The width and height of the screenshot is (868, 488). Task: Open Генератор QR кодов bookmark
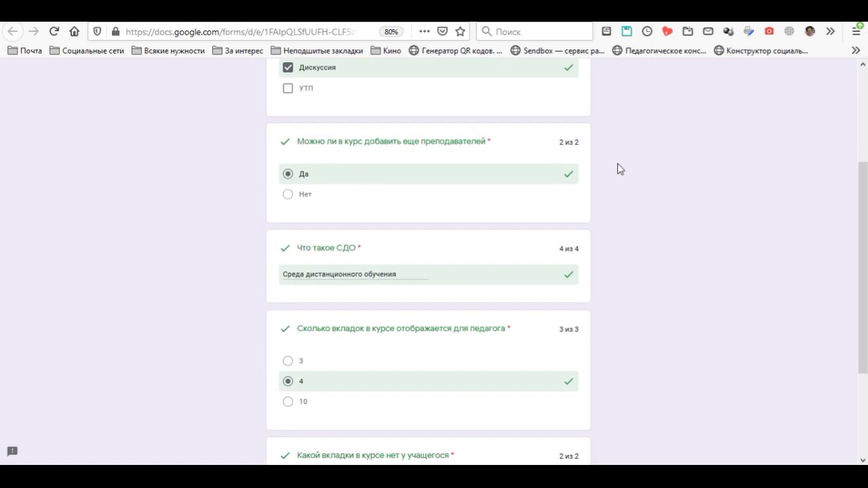tap(456, 50)
